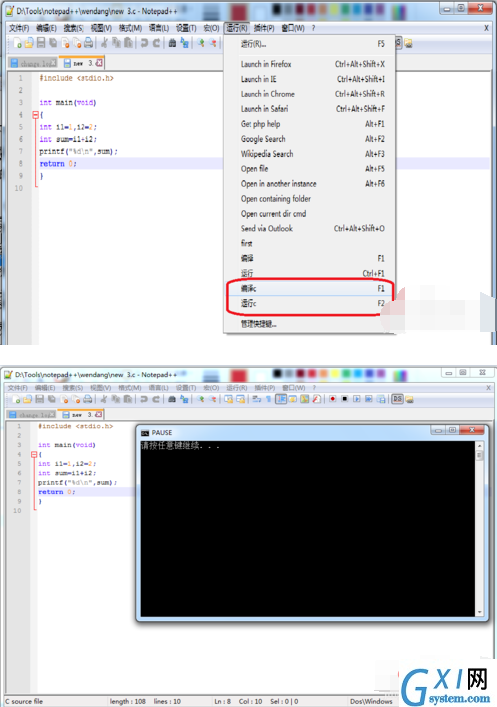Click Save icon in window with open Run menu
This screenshot has width=497, height=707.
pyautogui.click(x=41, y=43)
